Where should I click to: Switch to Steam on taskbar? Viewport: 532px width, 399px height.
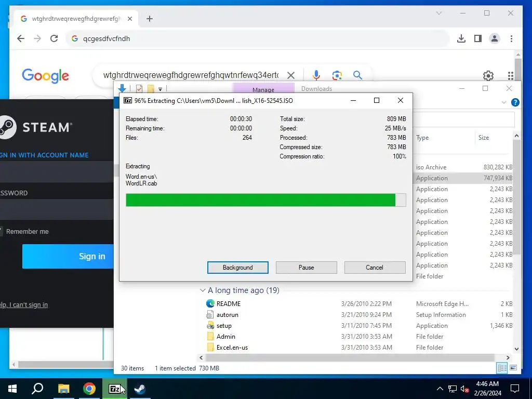point(140,389)
